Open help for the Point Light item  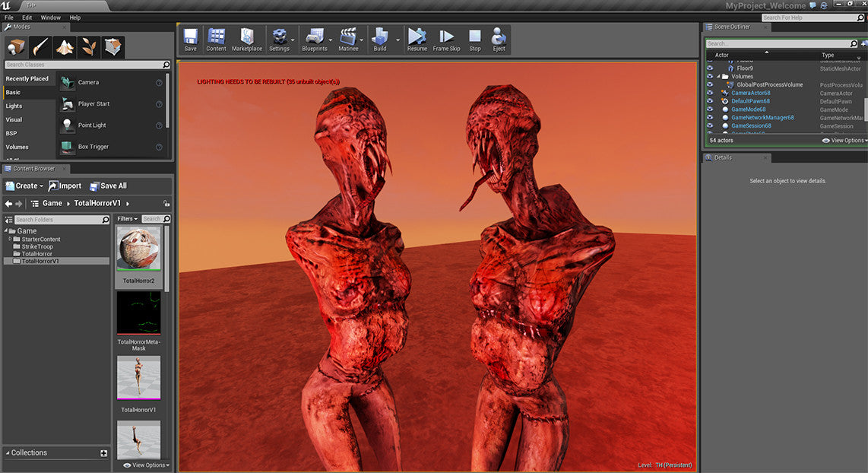(x=159, y=125)
